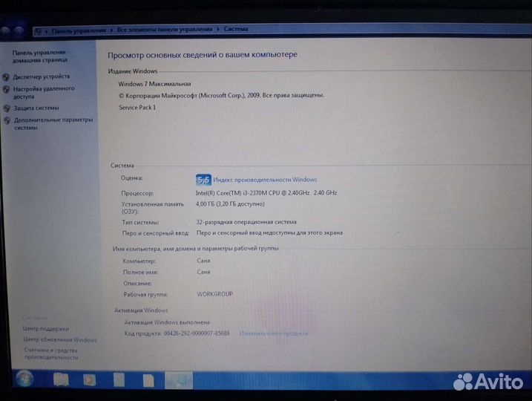Viewport: 532px width, 401px height.
Task: Click the Саня value in the Полное имя row
Action: click(203, 272)
